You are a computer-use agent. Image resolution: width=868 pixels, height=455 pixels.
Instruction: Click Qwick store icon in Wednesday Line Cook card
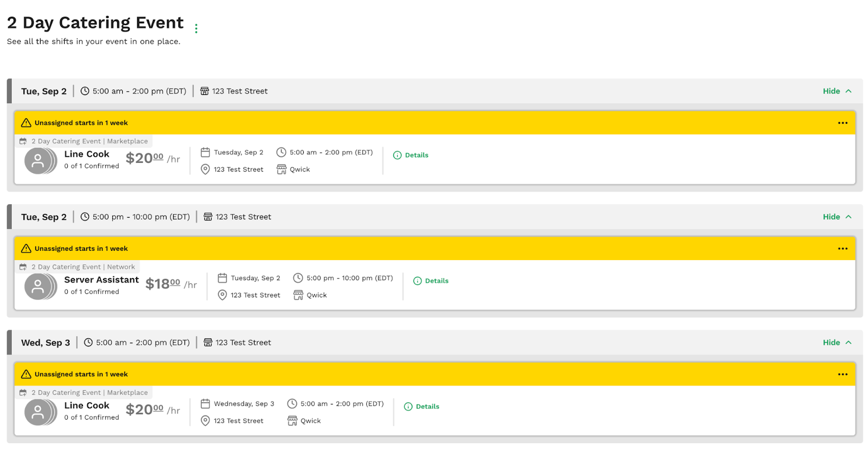(292, 421)
